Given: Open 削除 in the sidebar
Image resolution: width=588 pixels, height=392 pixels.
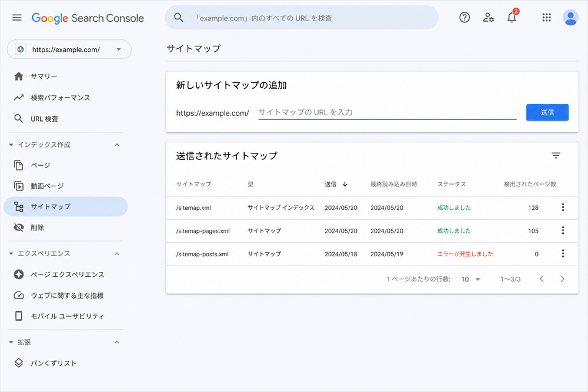Looking at the screenshot, I should pos(66,227).
